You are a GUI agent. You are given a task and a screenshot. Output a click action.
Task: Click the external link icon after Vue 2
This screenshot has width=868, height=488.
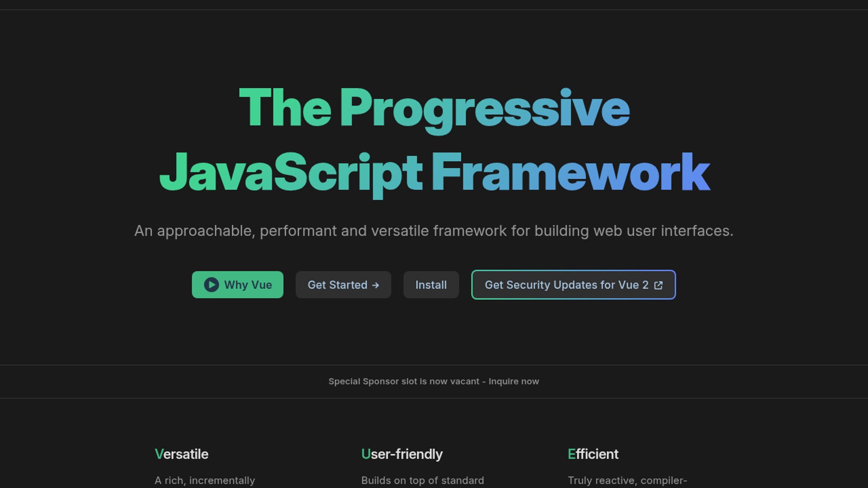coord(658,285)
